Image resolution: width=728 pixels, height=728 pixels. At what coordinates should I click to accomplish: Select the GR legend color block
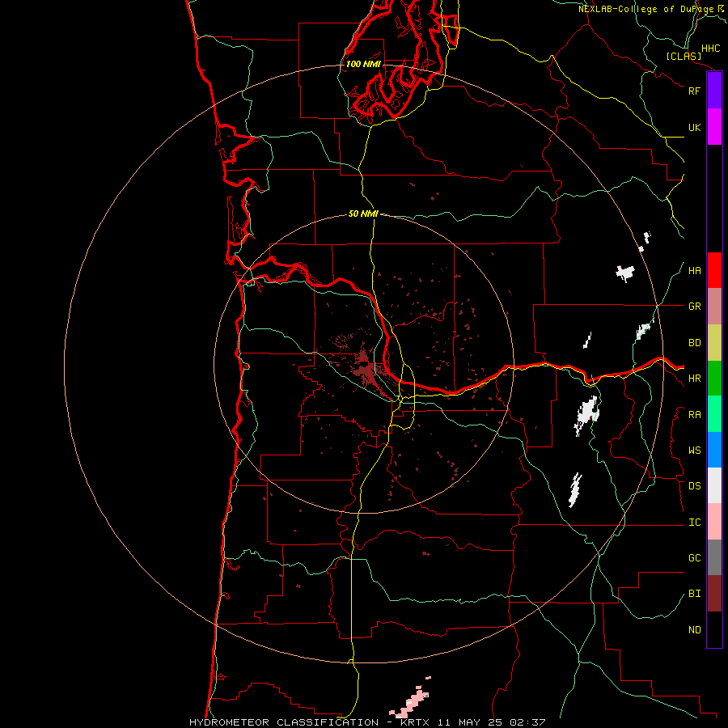714,307
